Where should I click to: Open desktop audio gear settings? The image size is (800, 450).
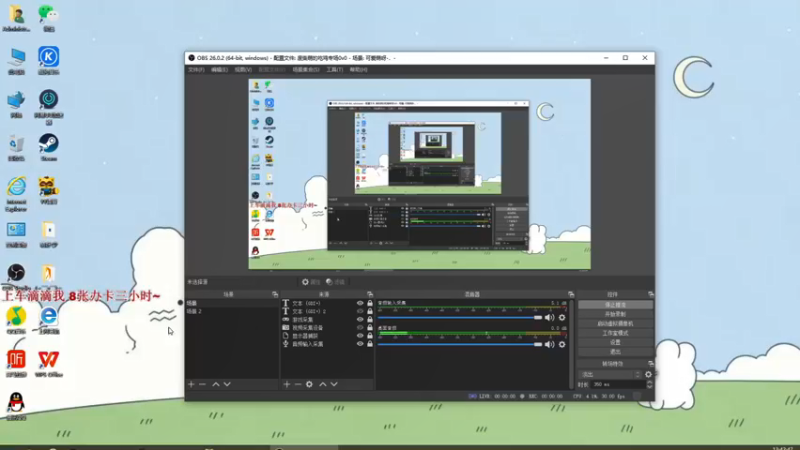point(562,344)
